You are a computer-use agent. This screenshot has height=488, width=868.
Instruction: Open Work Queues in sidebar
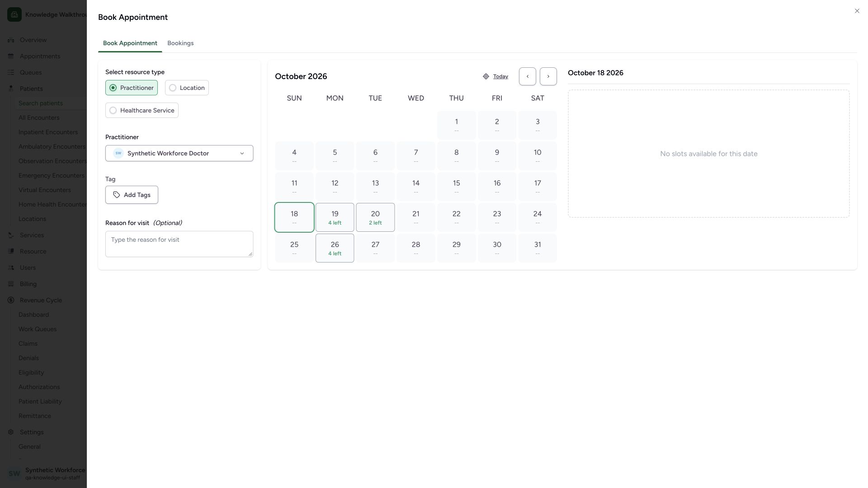38,329
